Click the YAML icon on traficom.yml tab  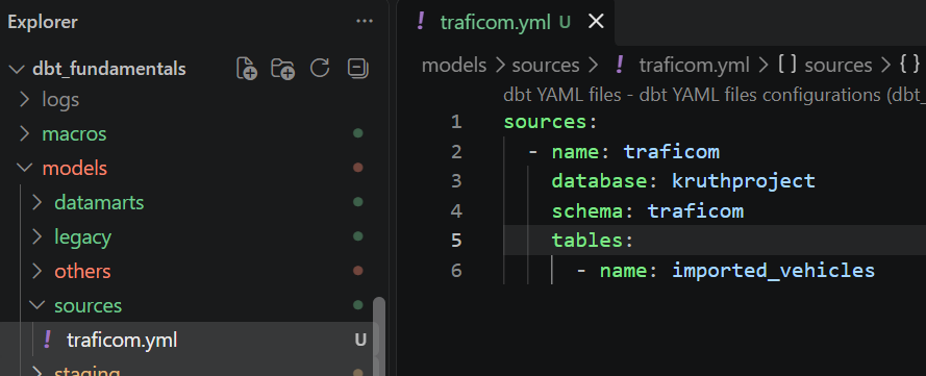coord(420,22)
